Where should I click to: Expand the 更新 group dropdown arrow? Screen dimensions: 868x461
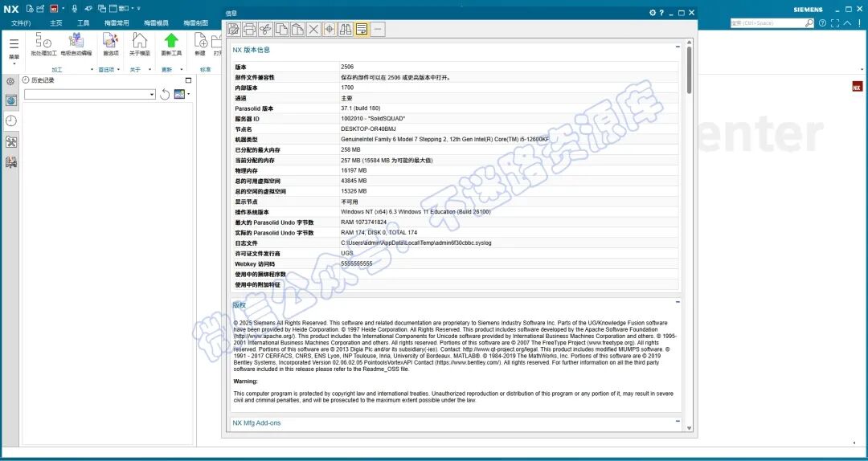[x=182, y=70]
